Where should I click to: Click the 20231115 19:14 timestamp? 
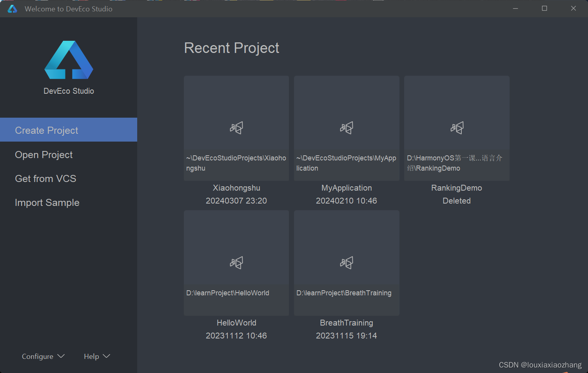click(347, 336)
